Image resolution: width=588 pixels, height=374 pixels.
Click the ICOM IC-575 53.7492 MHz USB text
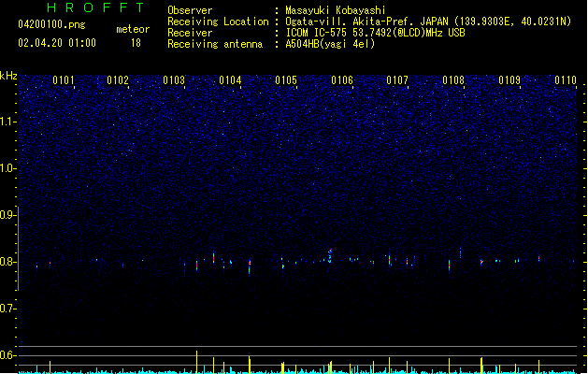click(x=376, y=33)
